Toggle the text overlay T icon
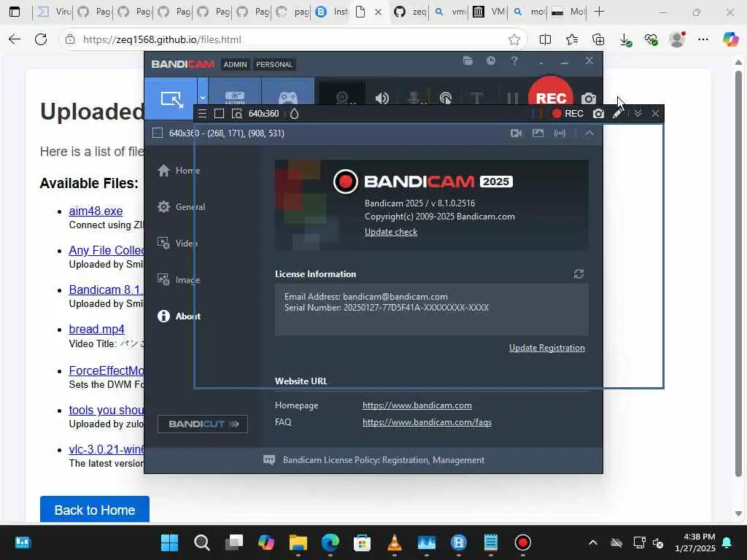The height and width of the screenshot is (560, 747). tap(476, 98)
